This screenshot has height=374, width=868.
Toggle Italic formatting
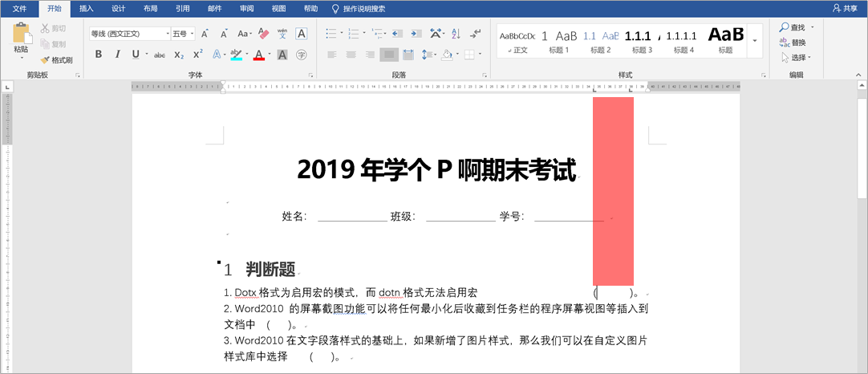point(117,55)
